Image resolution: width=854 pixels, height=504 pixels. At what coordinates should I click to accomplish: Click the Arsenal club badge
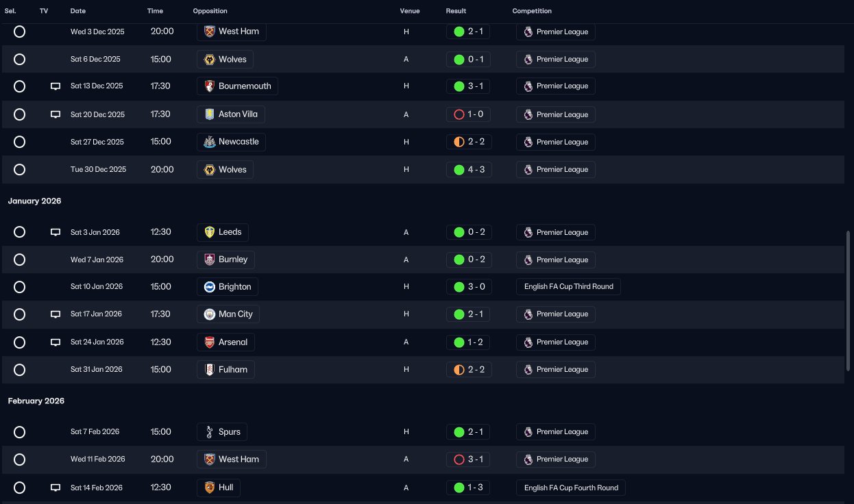click(x=210, y=342)
